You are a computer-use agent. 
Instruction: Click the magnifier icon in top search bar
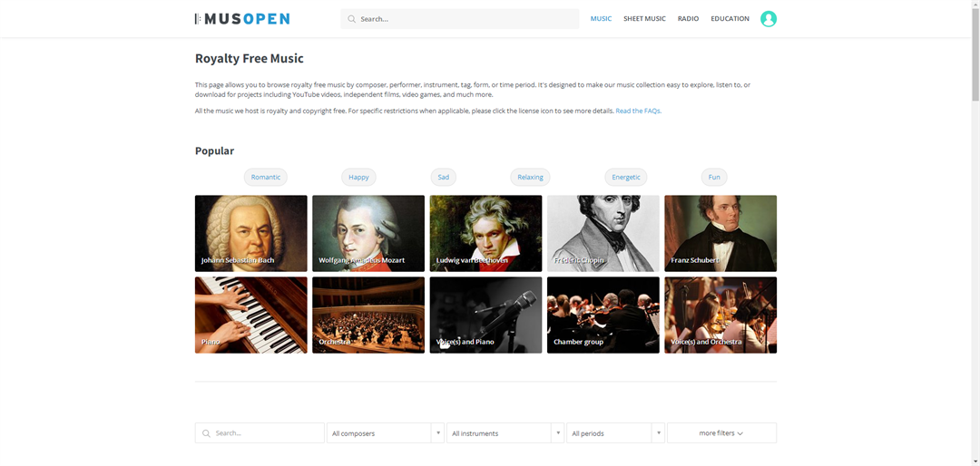coord(352,19)
